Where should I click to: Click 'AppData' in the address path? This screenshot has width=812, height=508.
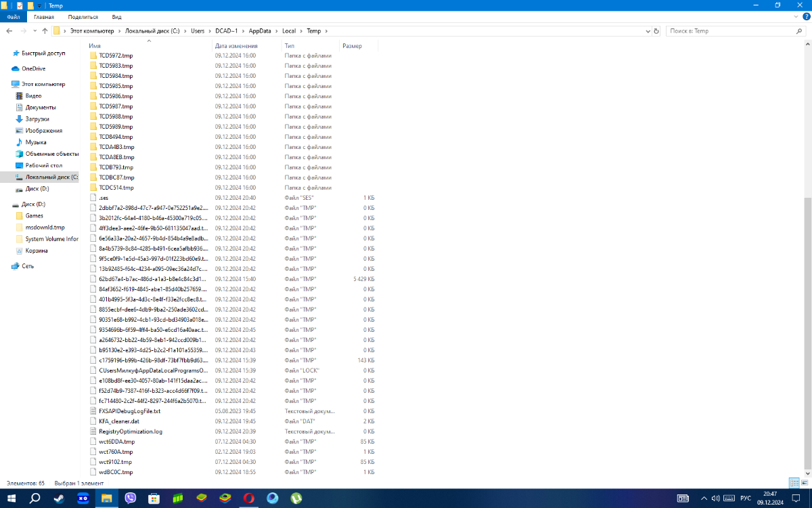pos(259,31)
